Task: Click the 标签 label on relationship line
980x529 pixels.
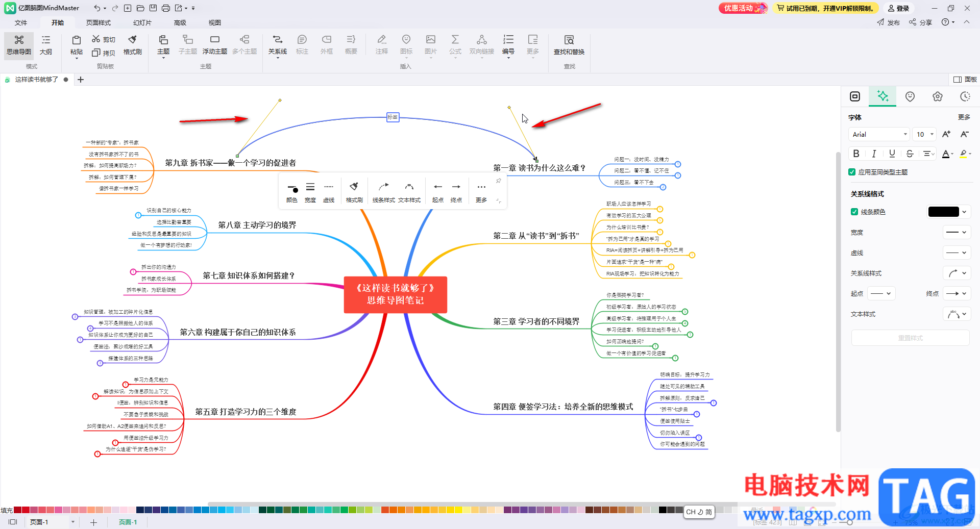Action: [393, 117]
